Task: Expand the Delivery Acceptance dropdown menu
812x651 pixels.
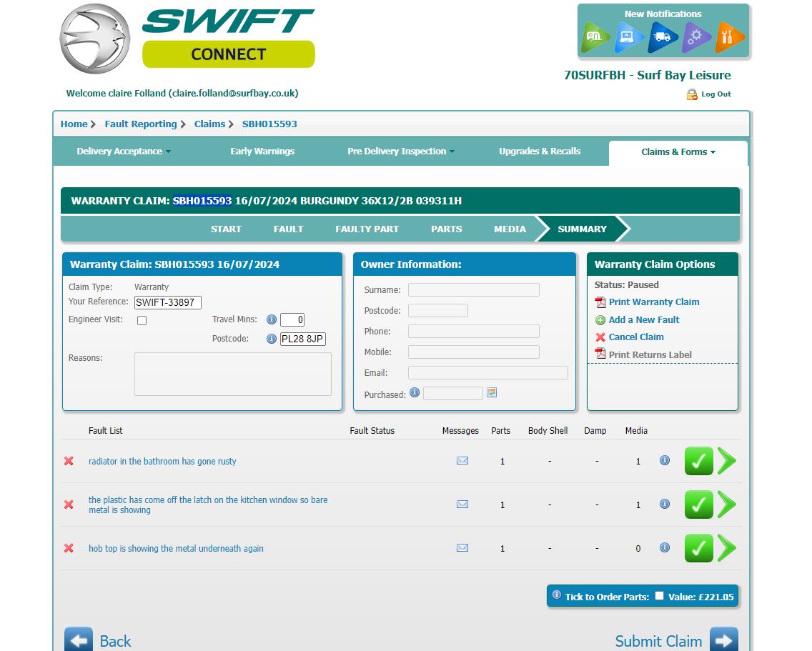Action: [x=124, y=151]
